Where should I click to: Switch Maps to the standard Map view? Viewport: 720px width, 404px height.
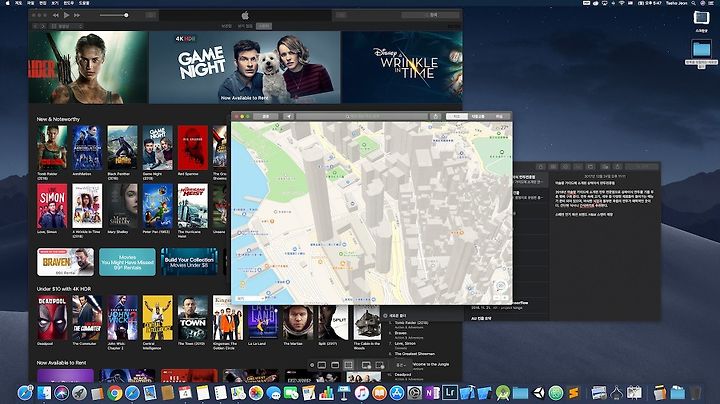456,117
